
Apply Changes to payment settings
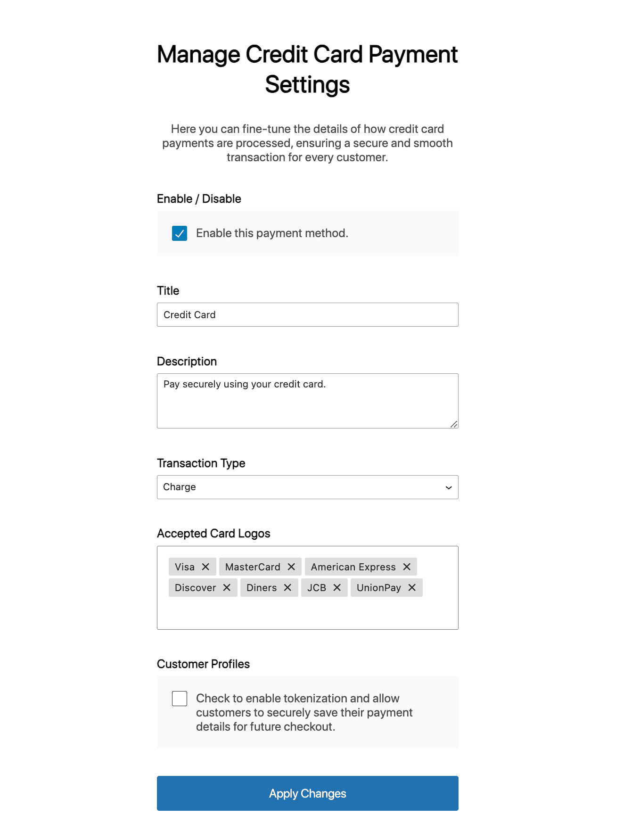tap(307, 793)
